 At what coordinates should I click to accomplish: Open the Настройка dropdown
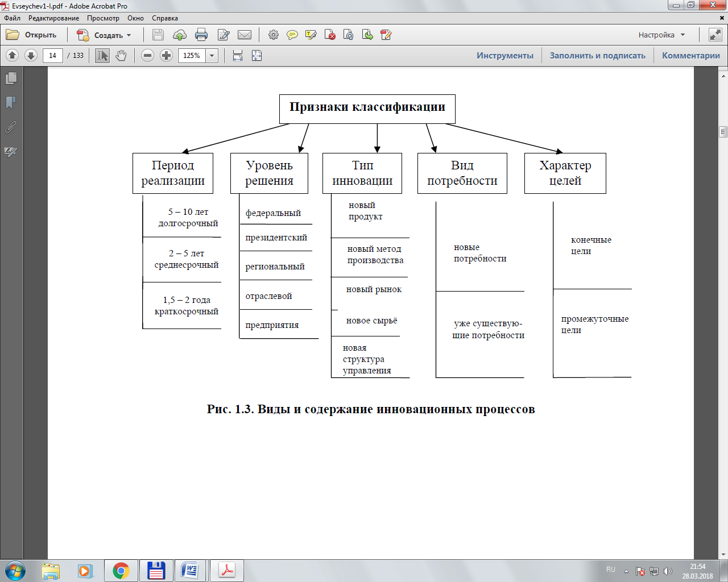tap(661, 35)
